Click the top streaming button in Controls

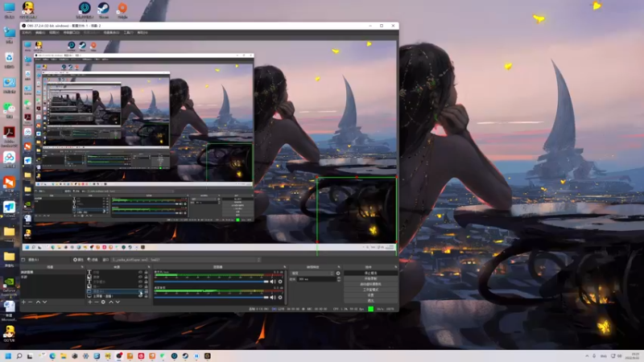[x=371, y=273]
